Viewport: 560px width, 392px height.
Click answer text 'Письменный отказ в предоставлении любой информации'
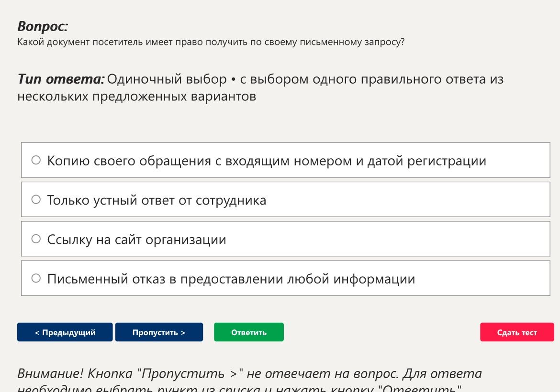pos(231,279)
